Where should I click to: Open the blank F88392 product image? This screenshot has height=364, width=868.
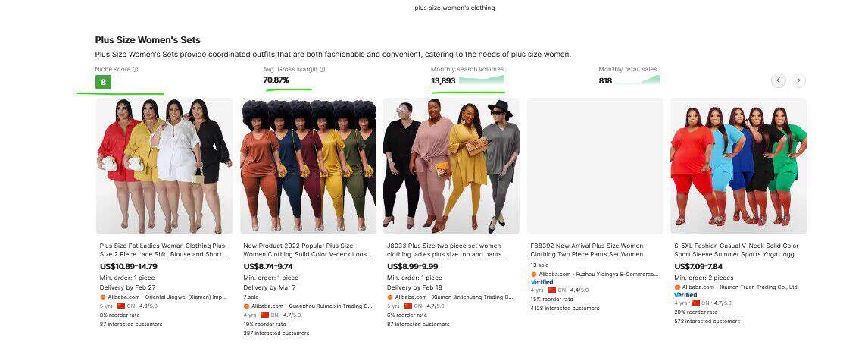[595, 166]
